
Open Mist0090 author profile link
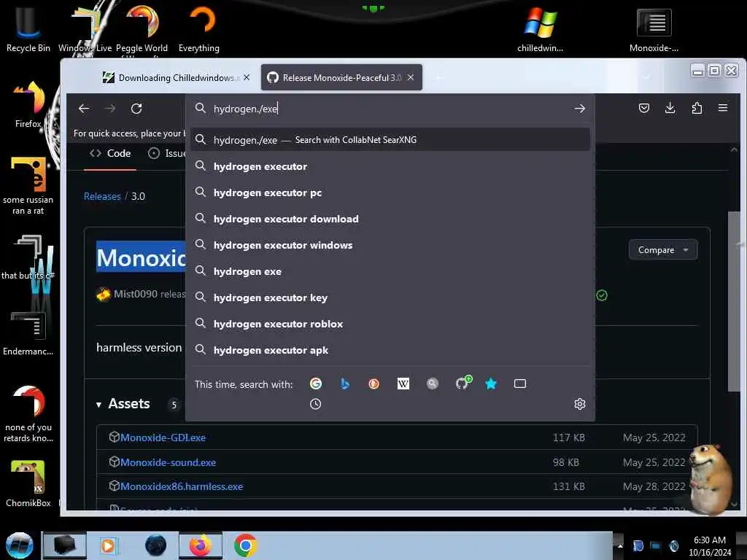[x=135, y=294]
